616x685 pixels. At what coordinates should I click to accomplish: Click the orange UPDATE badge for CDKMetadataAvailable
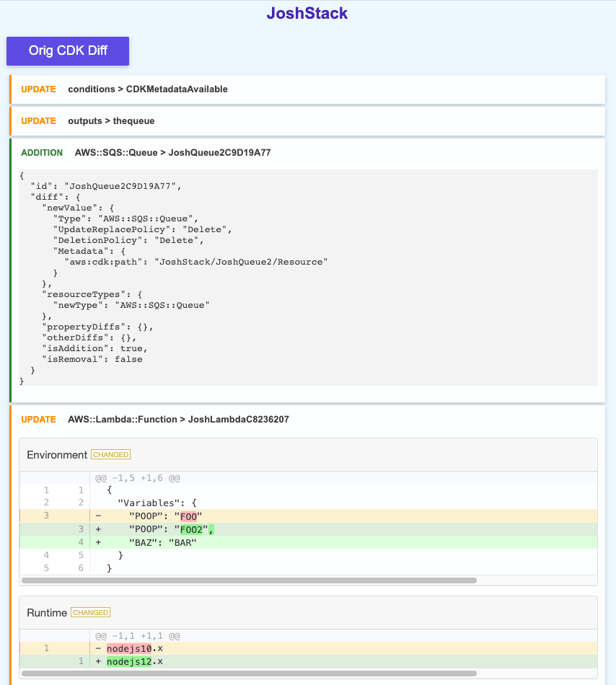coord(38,89)
